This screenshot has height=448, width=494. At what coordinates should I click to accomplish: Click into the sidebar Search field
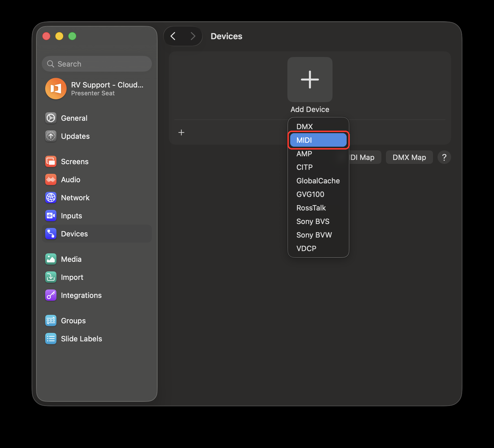pos(97,64)
